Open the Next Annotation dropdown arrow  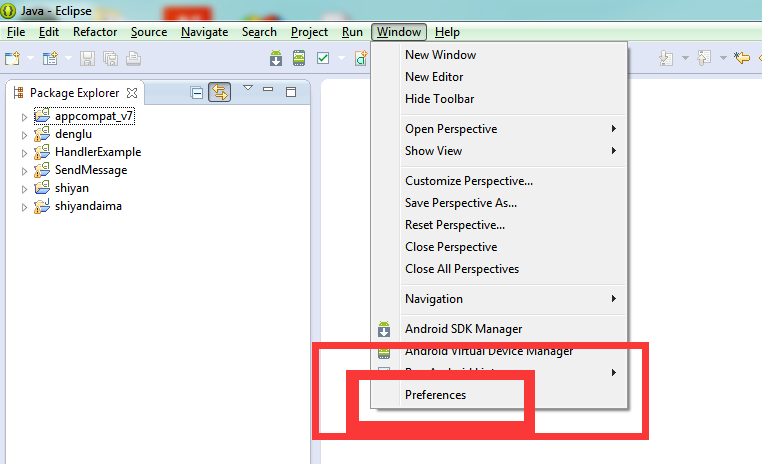coord(685,58)
